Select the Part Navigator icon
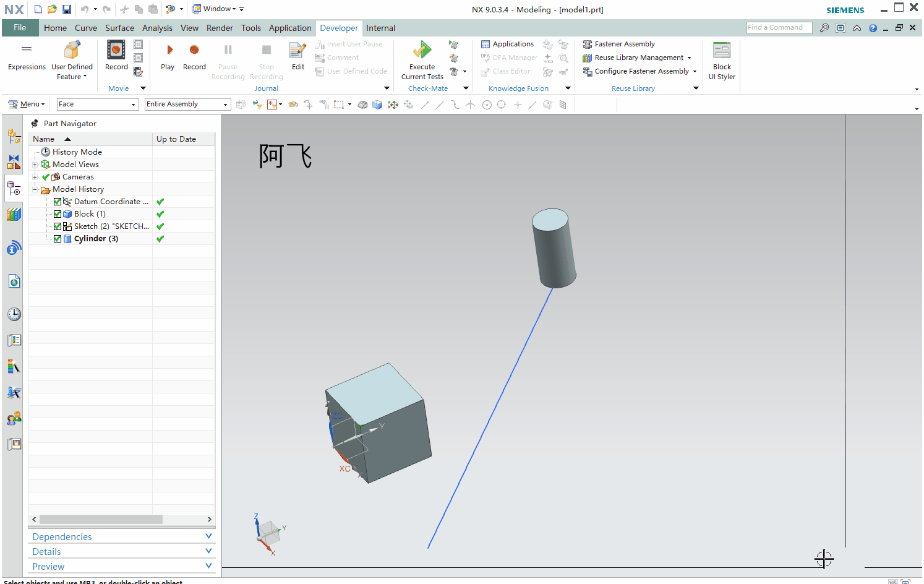 [x=14, y=188]
